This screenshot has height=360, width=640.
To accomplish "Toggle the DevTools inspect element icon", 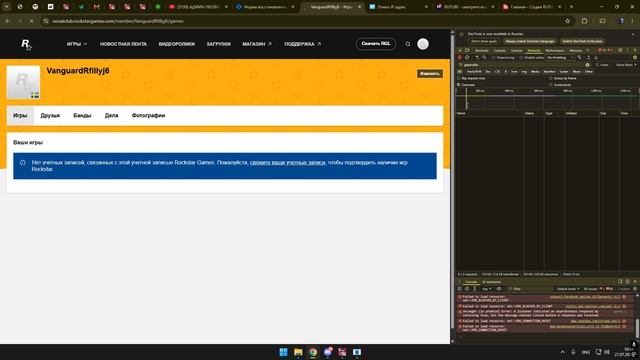I will [x=460, y=51].
